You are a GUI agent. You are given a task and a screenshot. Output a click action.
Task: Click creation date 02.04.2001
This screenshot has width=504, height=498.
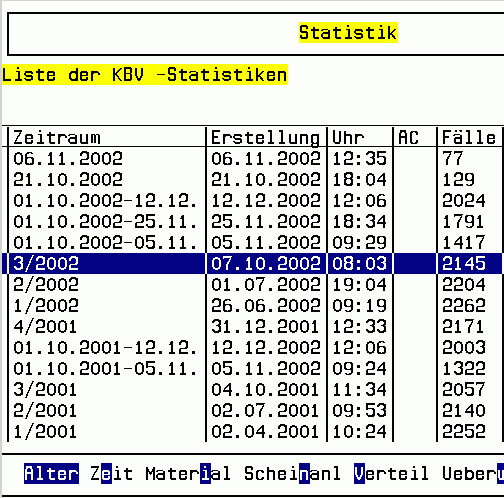[x=266, y=431]
